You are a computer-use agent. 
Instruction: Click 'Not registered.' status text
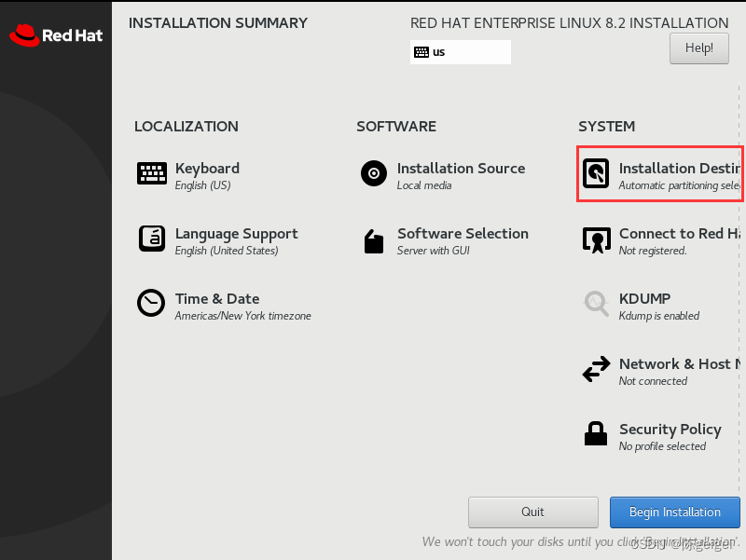(x=653, y=251)
